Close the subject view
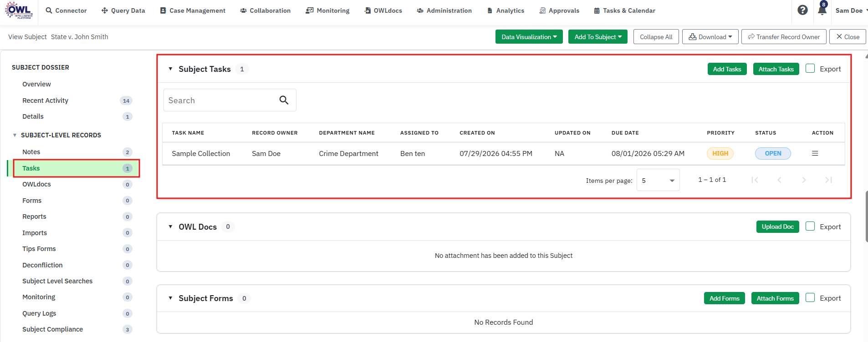This screenshot has width=868, height=342. [x=848, y=37]
